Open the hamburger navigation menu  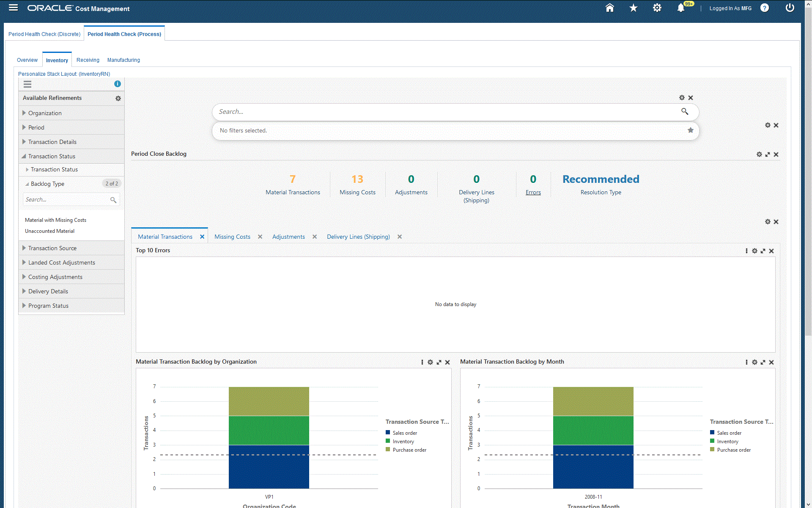pos(13,8)
